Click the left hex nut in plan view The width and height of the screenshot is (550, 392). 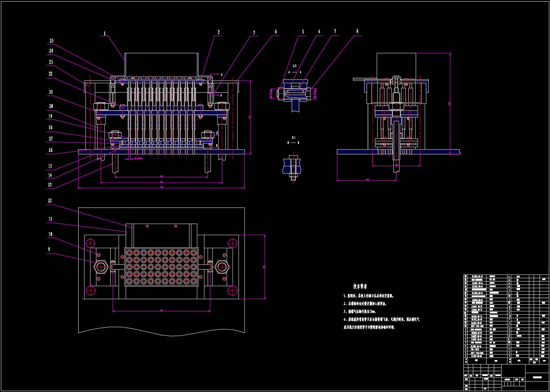click(x=100, y=267)
